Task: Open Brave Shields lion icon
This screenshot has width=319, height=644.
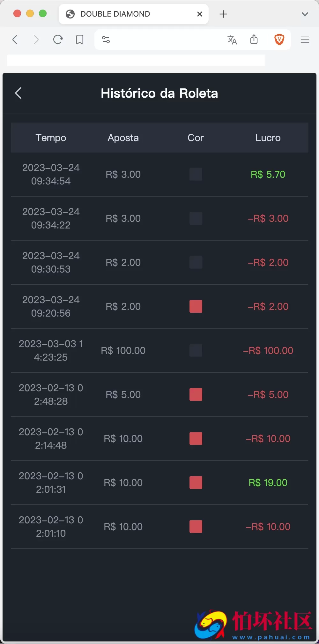Action: (x=279, y=40)
